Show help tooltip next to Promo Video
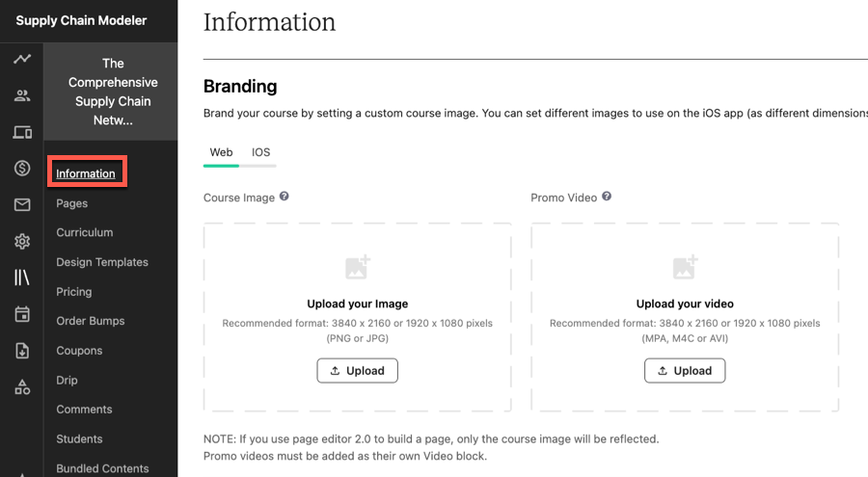 point(607,196)
